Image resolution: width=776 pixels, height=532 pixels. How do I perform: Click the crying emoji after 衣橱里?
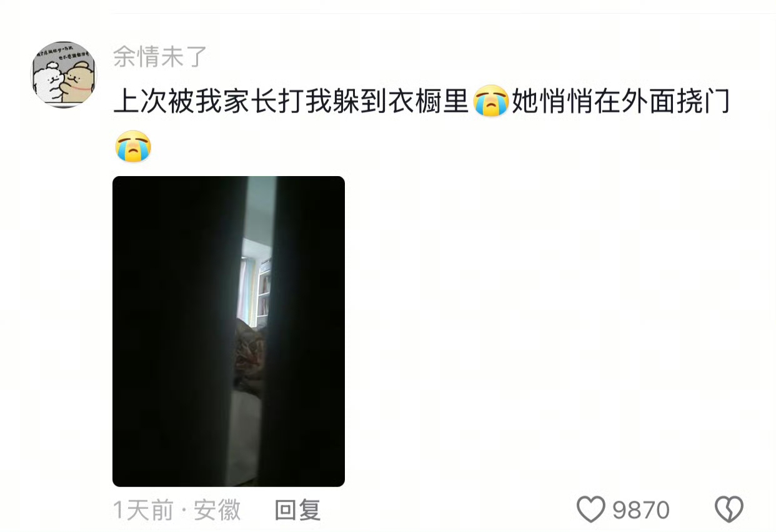490,102
